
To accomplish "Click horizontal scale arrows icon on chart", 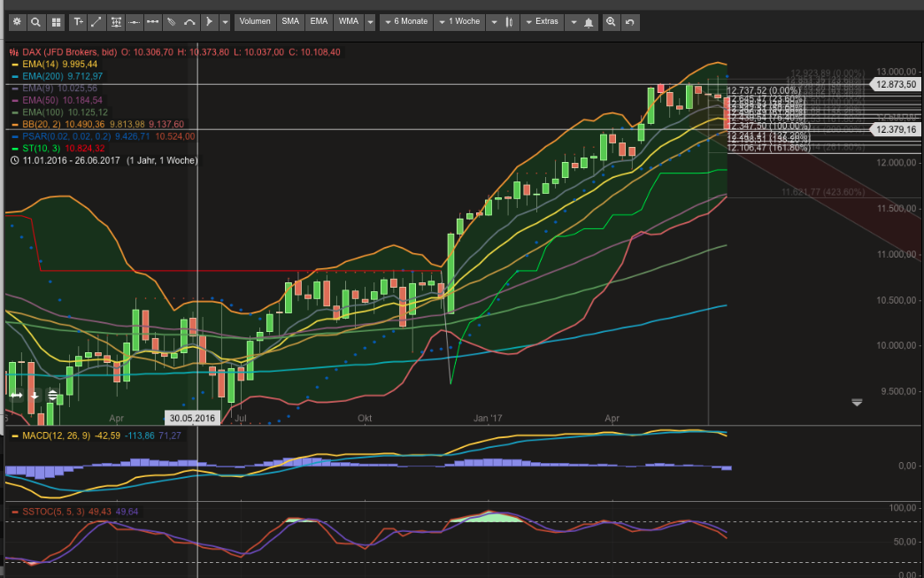I will point(16,396).
